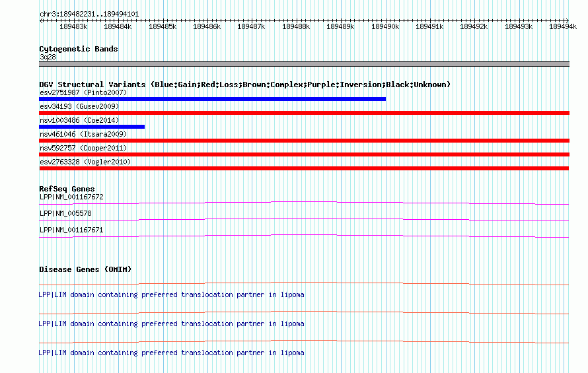Open the middle LPP|LIM domain OMIM link
This screenshot has height=373, width=588.
pos(171,324)
